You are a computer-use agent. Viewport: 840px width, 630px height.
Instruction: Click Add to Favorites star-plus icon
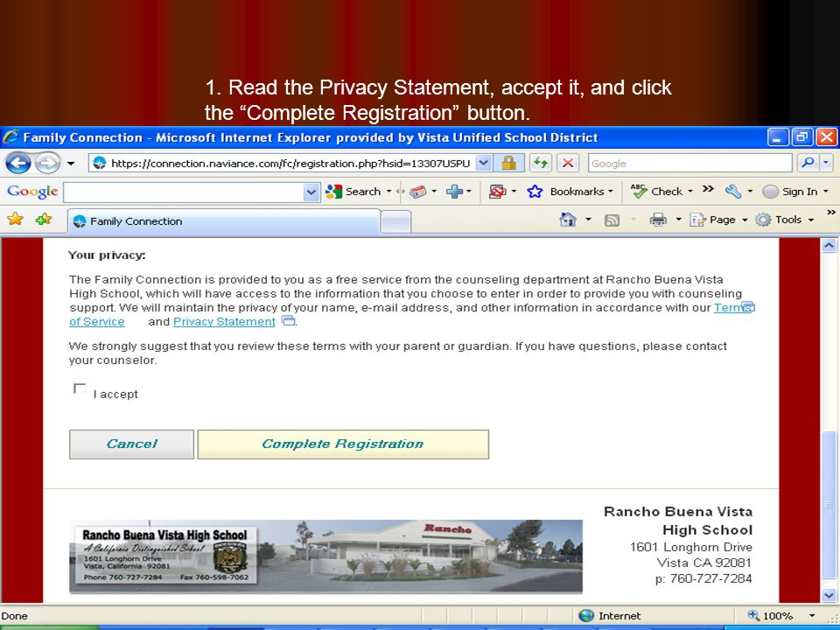(43, 219)
